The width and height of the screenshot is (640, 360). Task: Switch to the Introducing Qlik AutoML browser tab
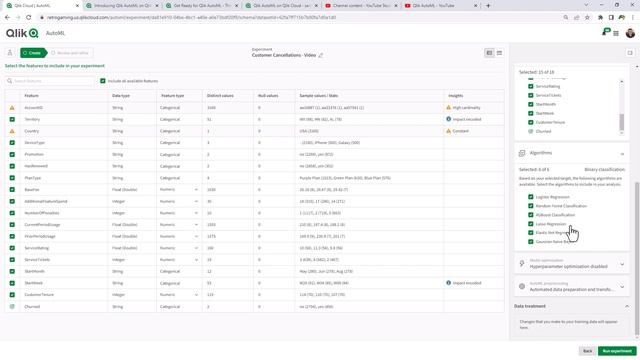click(122, 6)
